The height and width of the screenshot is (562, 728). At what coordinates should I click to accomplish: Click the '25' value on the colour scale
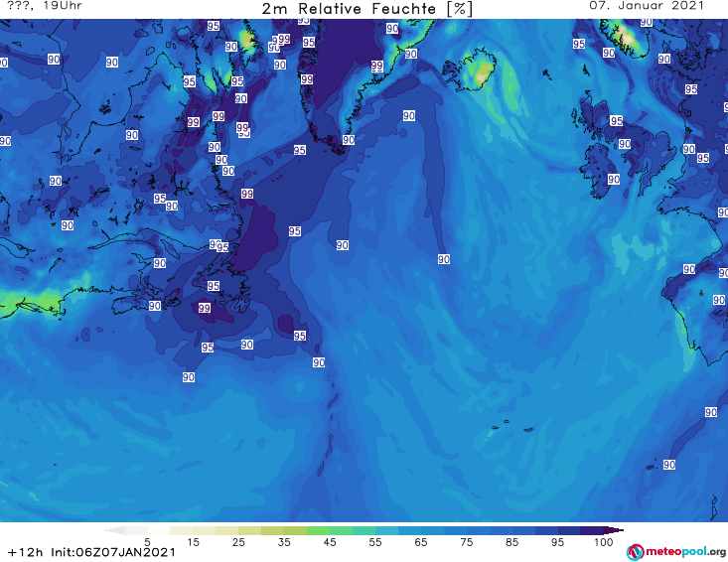point(238,542)
